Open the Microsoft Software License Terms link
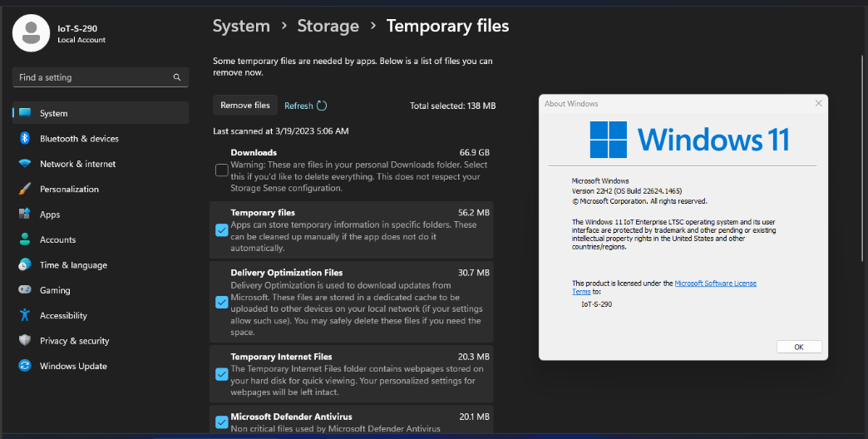The height and width of the screenshot is (439, 868). 664,288
